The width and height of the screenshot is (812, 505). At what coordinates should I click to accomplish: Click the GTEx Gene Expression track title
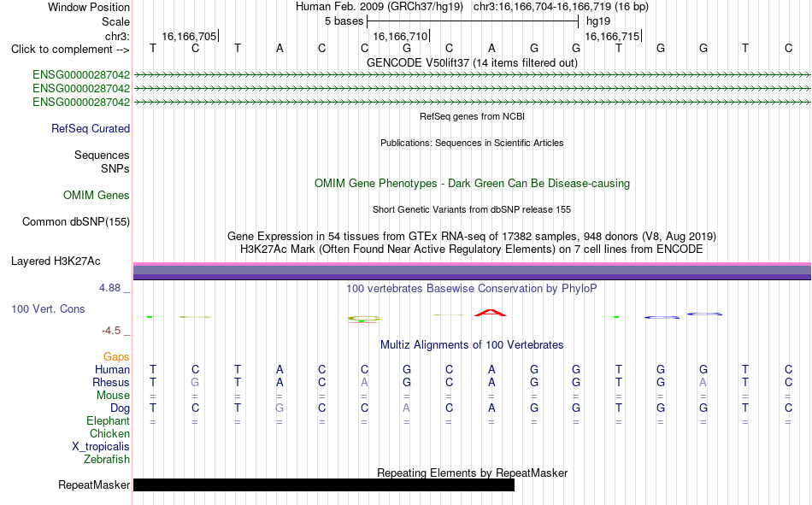[x=472, y=236]
